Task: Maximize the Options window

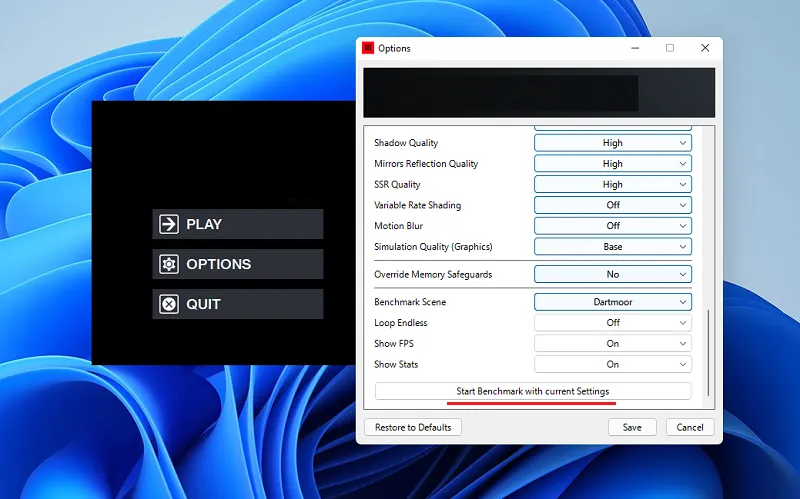Action: pos(670,48)
